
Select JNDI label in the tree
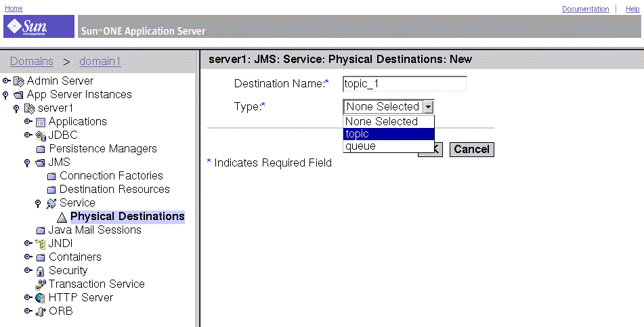60,244
